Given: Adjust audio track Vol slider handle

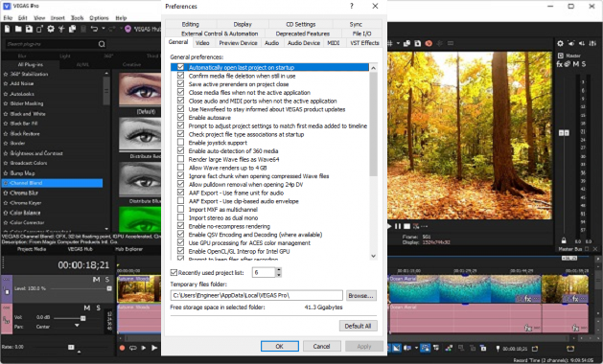Looking at the screenshot, I should (82, 318).
